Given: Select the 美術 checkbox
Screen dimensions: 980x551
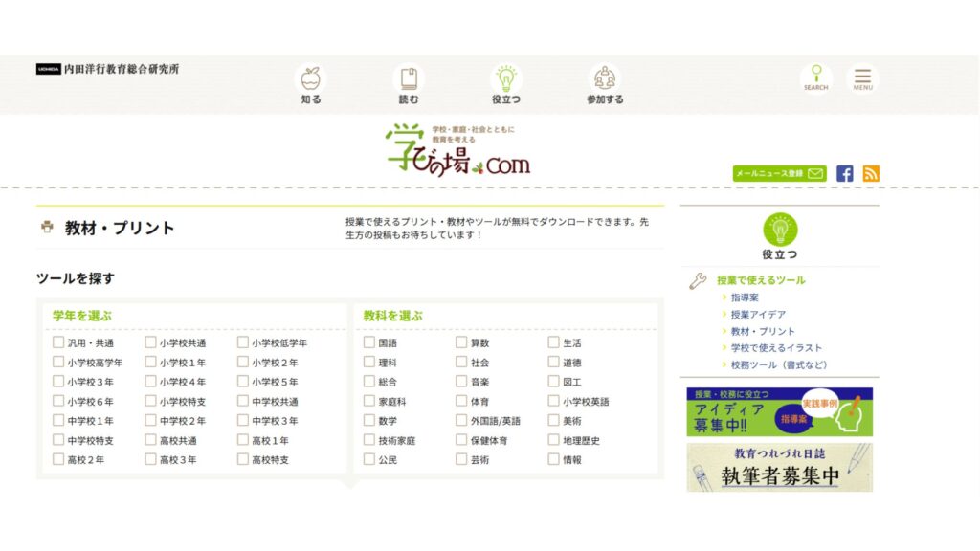Looking at the screenshot, I should pos(554,421).
